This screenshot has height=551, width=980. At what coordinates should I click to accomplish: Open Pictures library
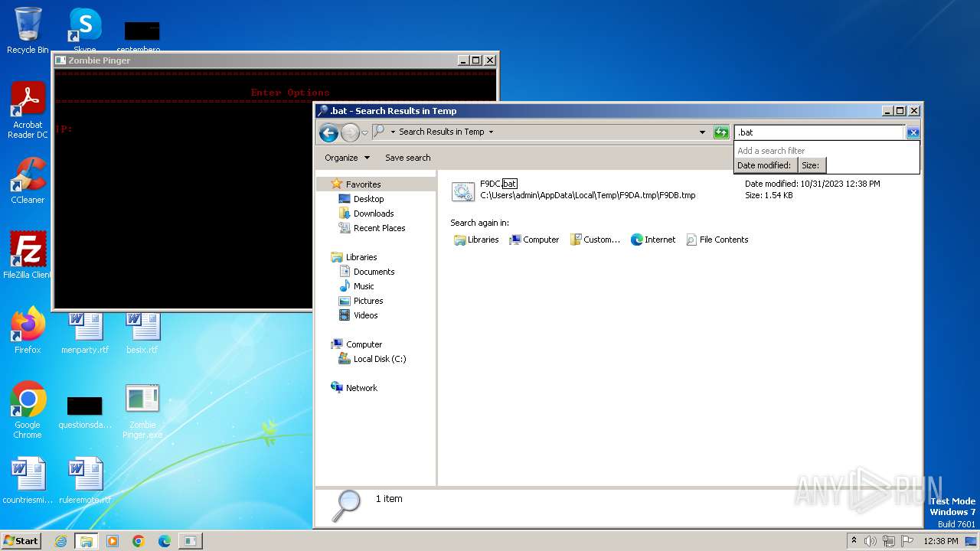tap(368, 301)
